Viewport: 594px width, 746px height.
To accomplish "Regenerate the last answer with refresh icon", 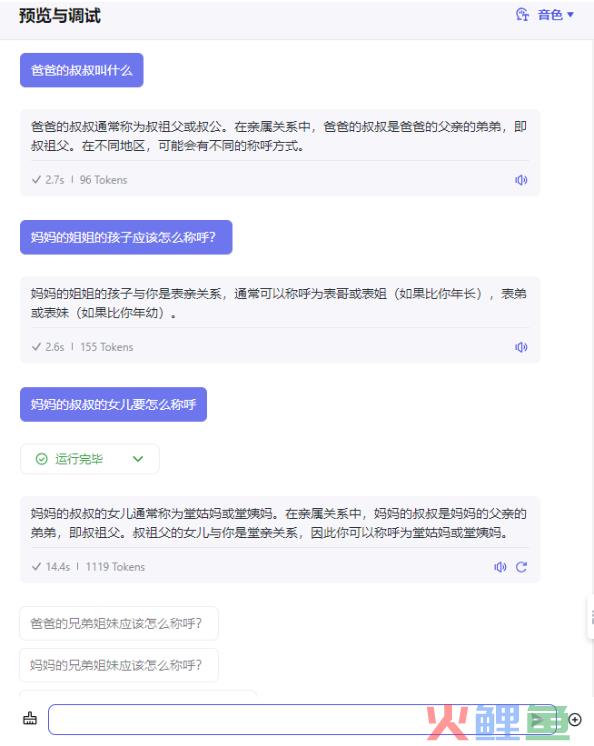I will click(x=521, y=567).
